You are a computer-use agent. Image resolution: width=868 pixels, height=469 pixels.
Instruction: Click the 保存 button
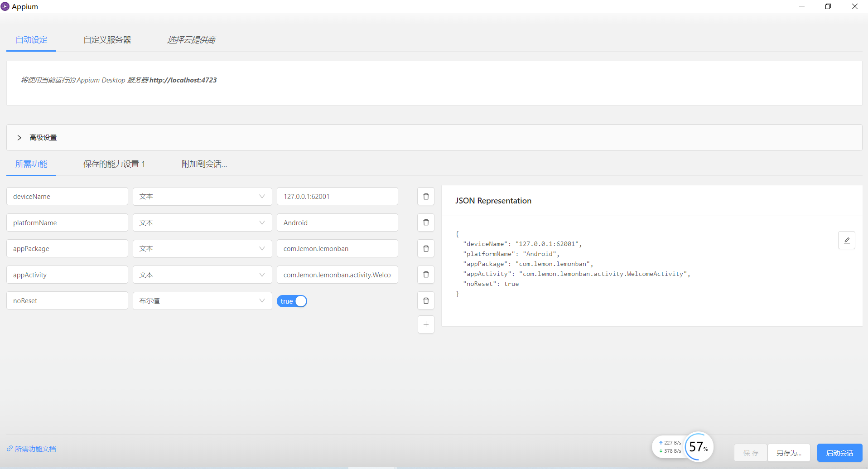pyautogui.click(x=751, y=453)
